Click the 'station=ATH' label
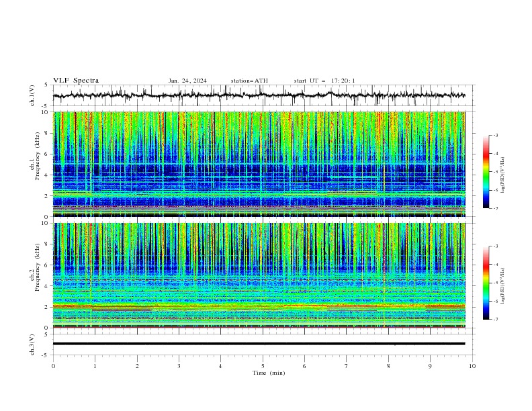This screenshot has width=532, height=411. click(x=249, y=81)
